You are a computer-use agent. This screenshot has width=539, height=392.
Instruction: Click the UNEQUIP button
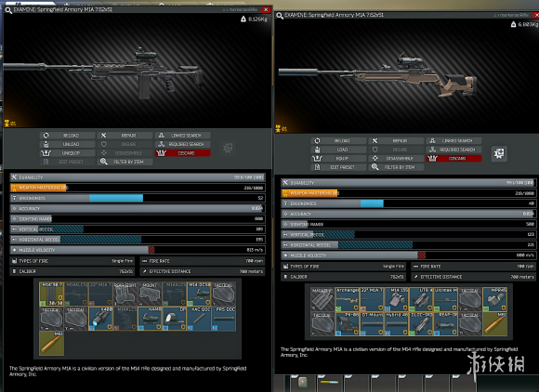pyautogui.click(x=68, y=153)
